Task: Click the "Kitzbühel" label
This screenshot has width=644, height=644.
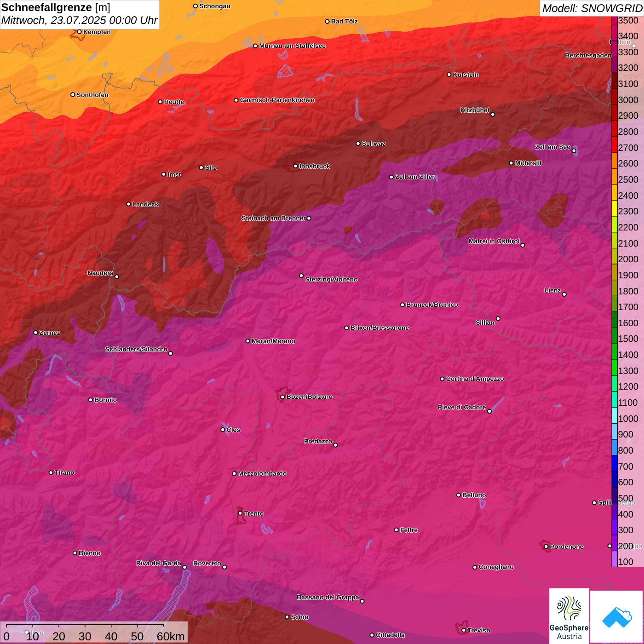Action: coord(475,110)
